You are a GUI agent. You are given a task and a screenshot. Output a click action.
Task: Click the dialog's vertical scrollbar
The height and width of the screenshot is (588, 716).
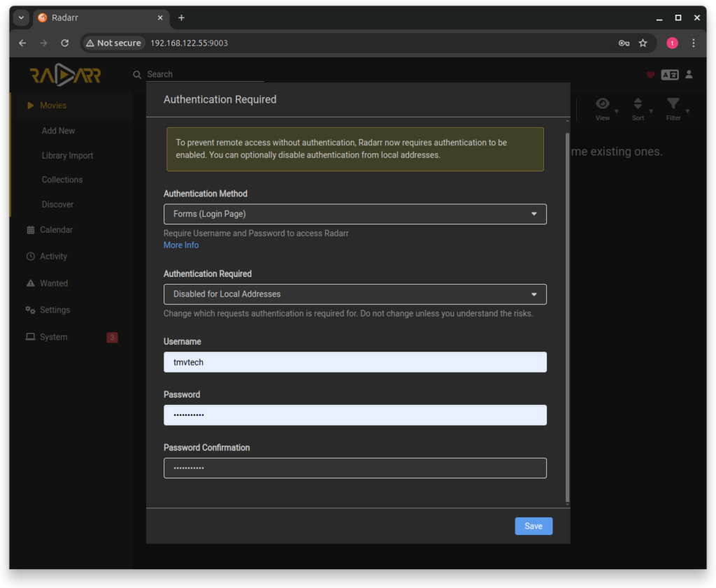567,315
